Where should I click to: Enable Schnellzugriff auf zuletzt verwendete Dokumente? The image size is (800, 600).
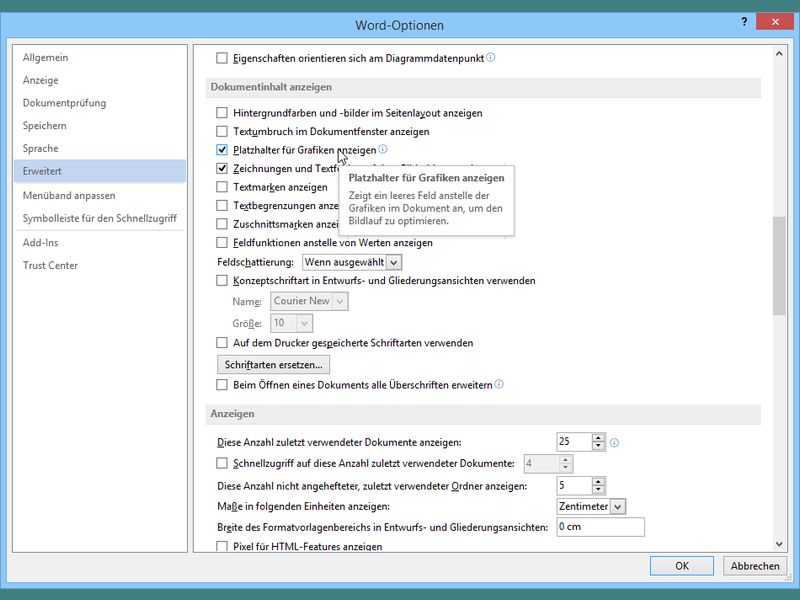click(x=221, y=463)
